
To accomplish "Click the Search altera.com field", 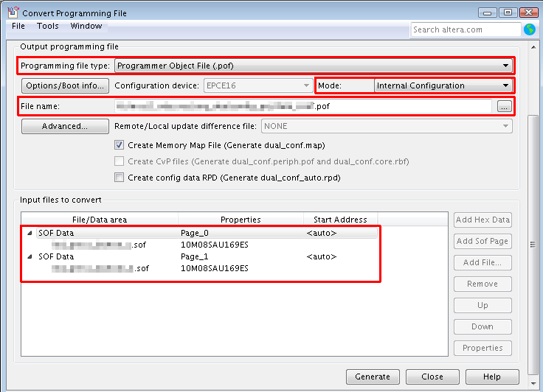I will pos(466,29).
